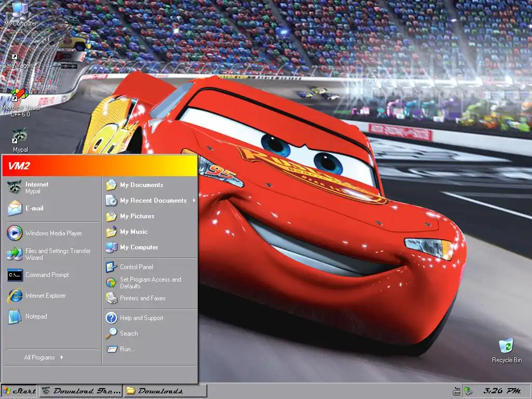Expand All Programs list

point(52,357)
